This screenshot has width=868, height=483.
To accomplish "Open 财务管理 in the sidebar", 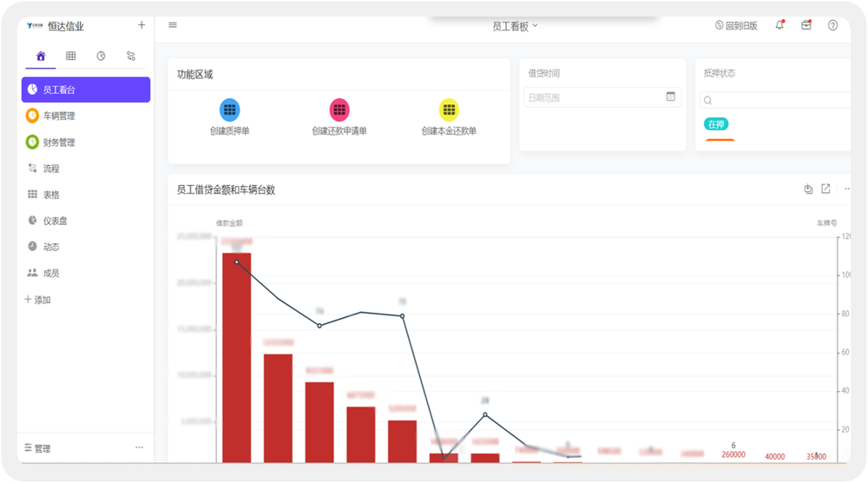I will (x=59, y=142).
